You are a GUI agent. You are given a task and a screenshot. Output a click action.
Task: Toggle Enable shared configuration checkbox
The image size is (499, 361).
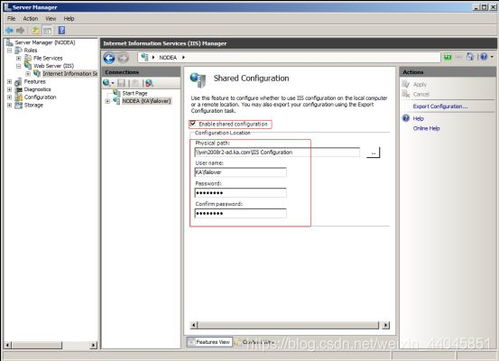point(193,124)
